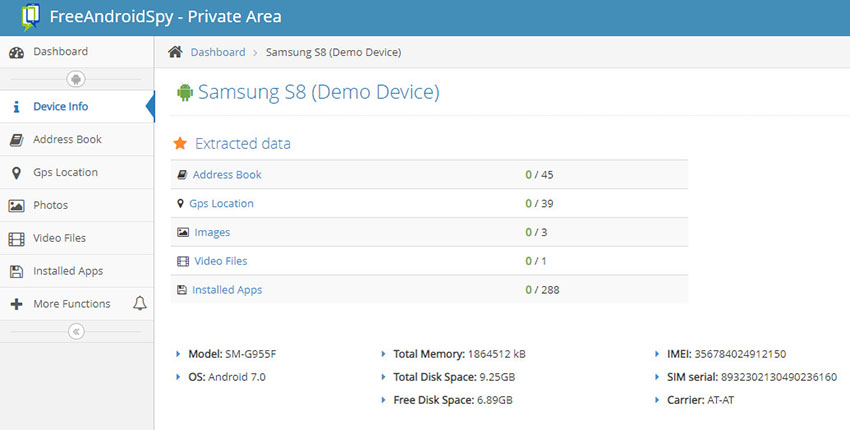This screenshot has width=850, height=430.
Task: Click the green Android icon beside device title
Action: [x=184, y=93]
